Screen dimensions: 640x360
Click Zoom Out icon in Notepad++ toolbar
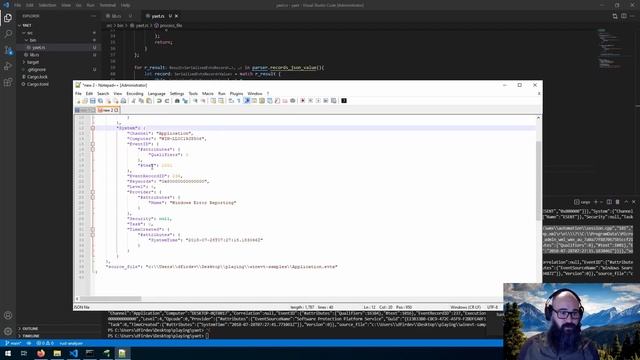[203, 101]
